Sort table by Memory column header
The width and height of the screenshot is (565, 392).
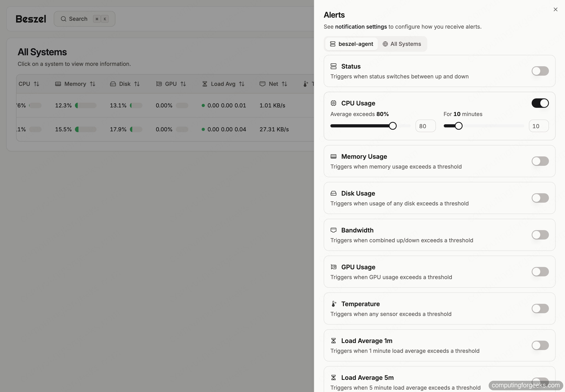[x=75, y=84]
